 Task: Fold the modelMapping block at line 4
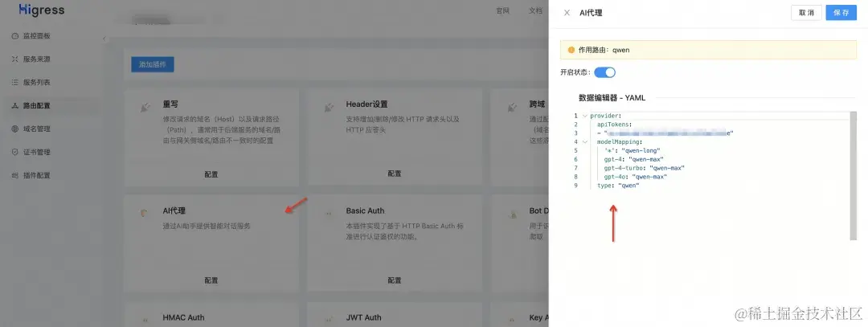click(x=585, y=141)
